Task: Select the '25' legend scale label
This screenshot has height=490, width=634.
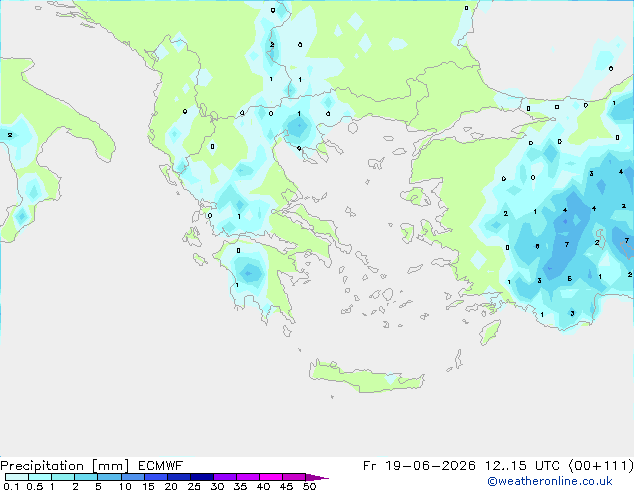Action: click(194, 486)
